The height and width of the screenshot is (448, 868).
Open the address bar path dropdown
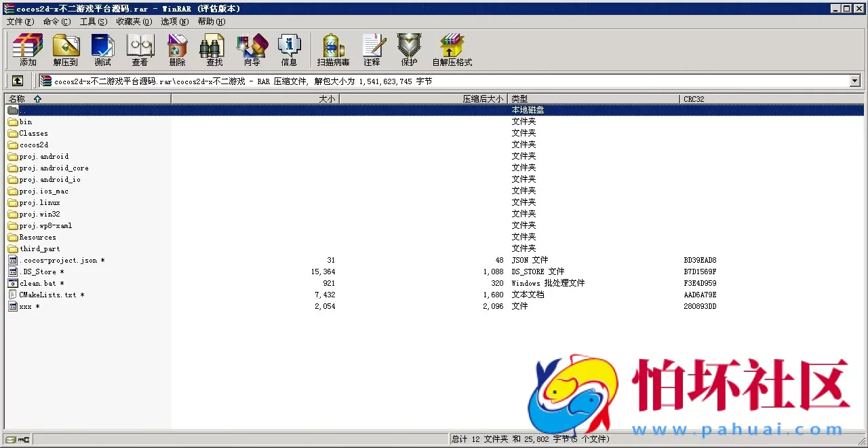coord(854,81)
